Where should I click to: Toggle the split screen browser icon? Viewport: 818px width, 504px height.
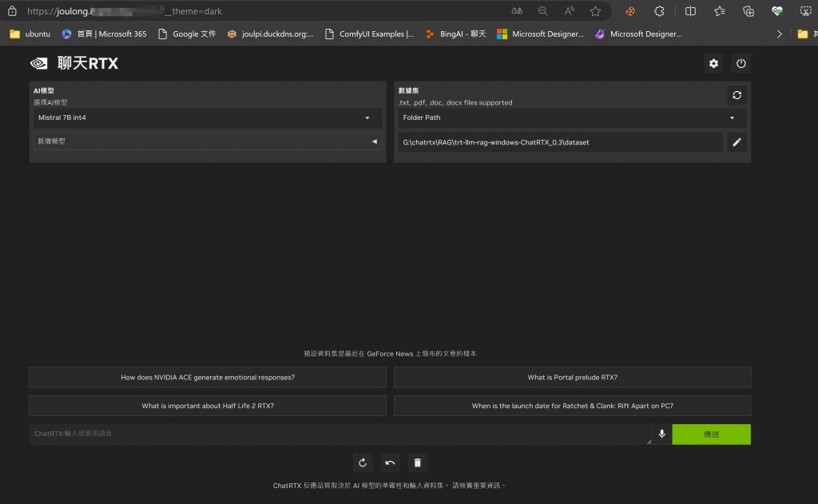[x=690, y=11]
